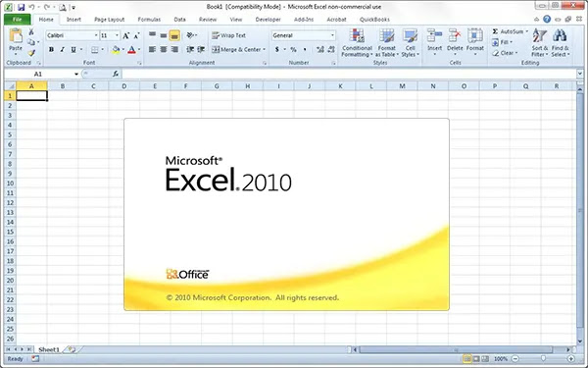Click the Cut scissors icon

pyautogui.click(x=31, y=32)
